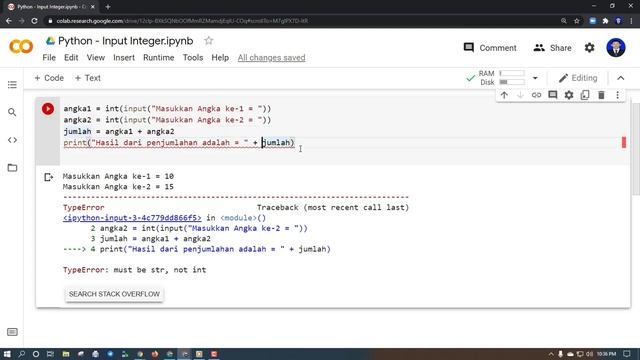Screen dimensions: 640x360
Task: Open the Tools menu
Action: (x=193, y=58)
